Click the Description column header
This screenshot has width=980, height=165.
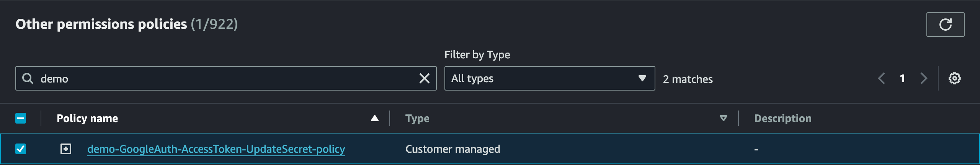(x=782, y=118)
